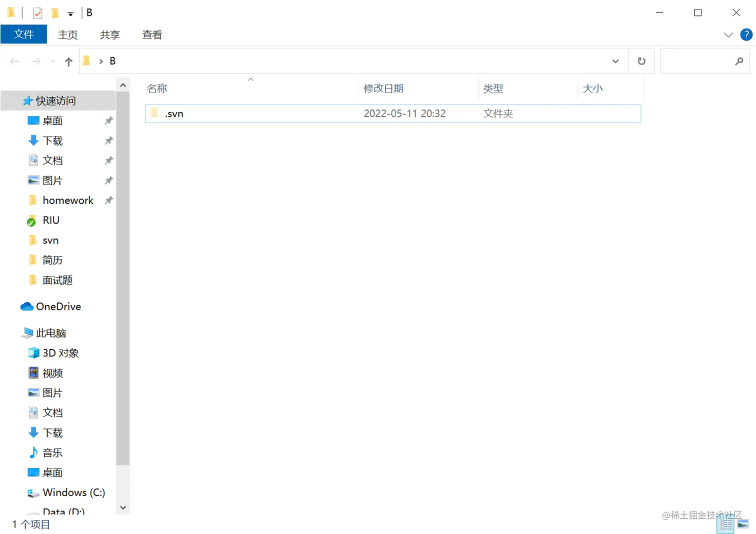Open the address bar history dropdown
Image resolution: width=756 pixels, height=534 pixels.
[615, 61]
